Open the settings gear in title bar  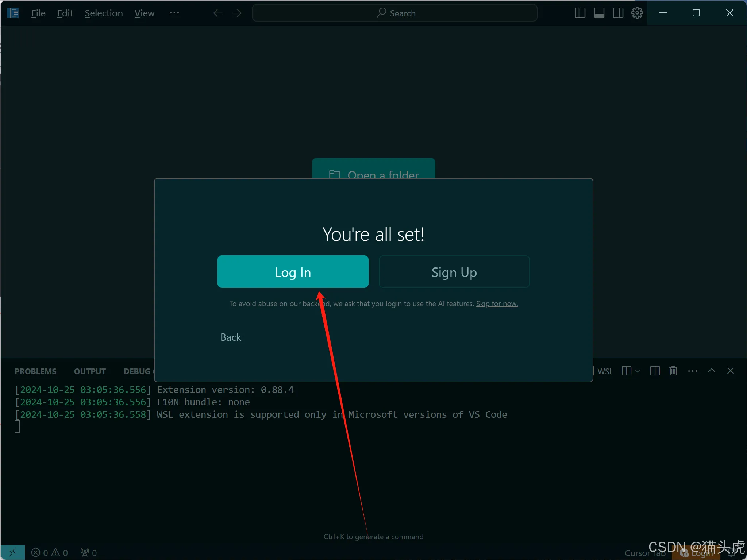tap(637, 13)
